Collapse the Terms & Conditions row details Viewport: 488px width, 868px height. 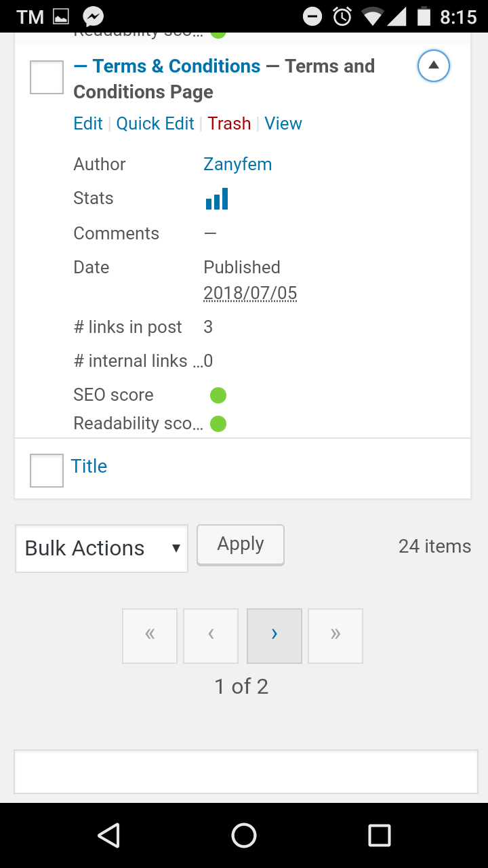tap(434, 66)
